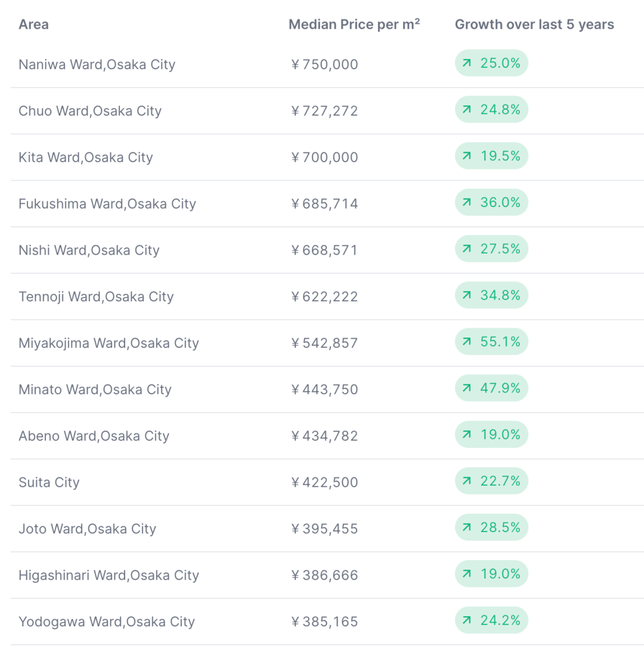Viewport: 644px width, 652px height.
Task: Click "Miyakojima Ward,Osaka City" area name
Action: [109, 343]
